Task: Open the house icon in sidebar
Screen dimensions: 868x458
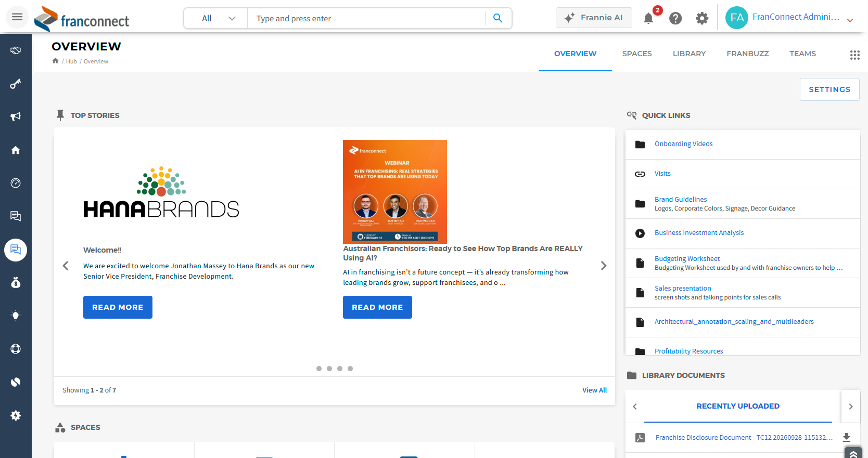Action: [16, 150]
